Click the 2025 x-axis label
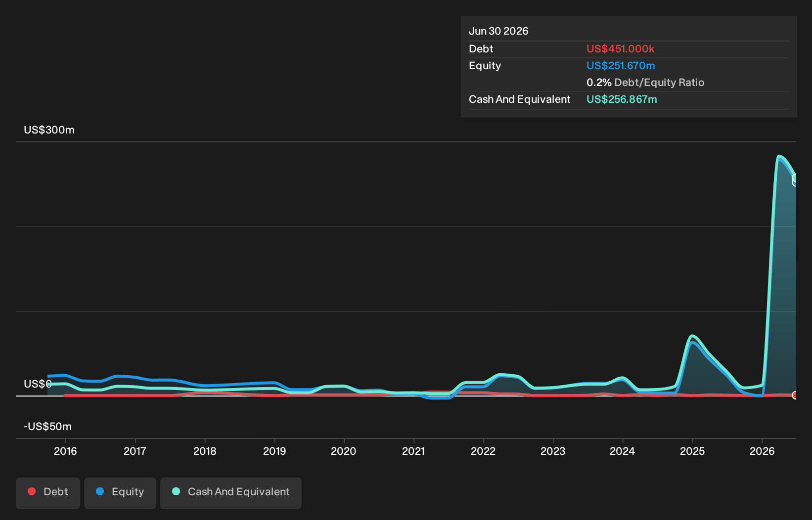This screenshot has width=812, height=520. click(x=692, y=451)
